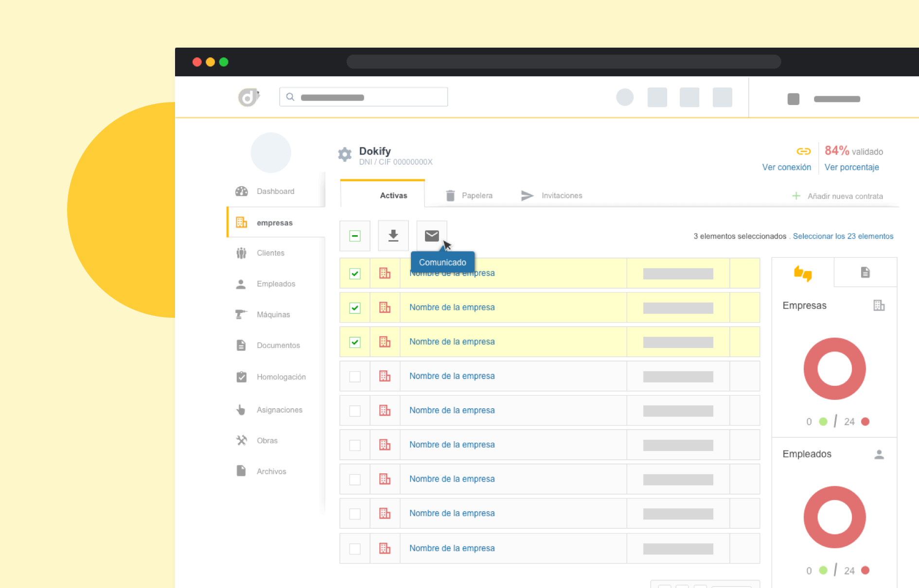This screenshot has height=588, width=919.
Task: Click the browser address bar
Action: coord(564,62)
